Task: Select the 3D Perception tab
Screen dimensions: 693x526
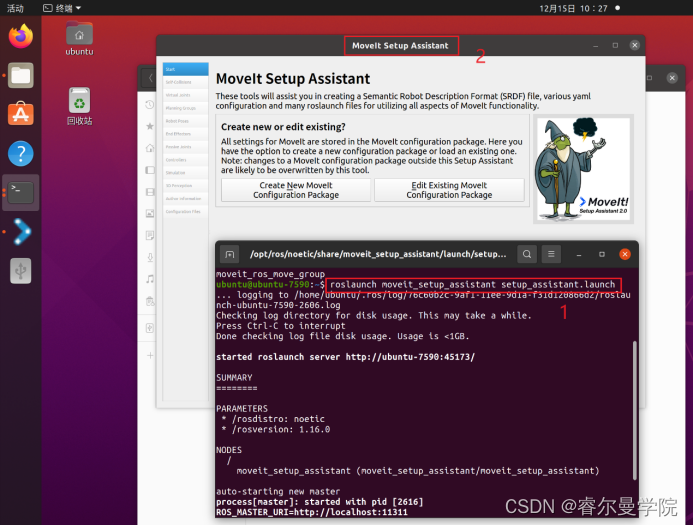Action: [186, 186]
